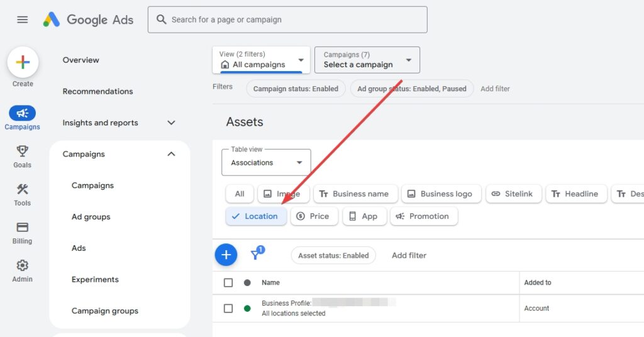The width and height of the screenshot is (644, 337).
Task: Select the Business name asset chip
Action: click(x=356, y=194)
